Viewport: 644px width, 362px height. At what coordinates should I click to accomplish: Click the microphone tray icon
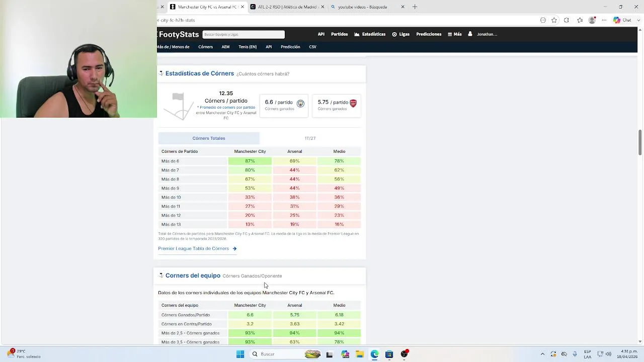[x=575, y=354]
